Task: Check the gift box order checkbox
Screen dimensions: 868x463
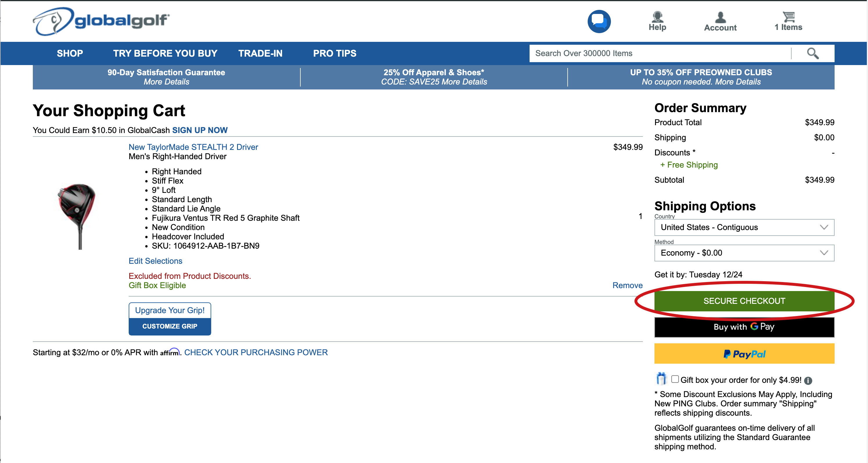Action: [x=675, y=379]
